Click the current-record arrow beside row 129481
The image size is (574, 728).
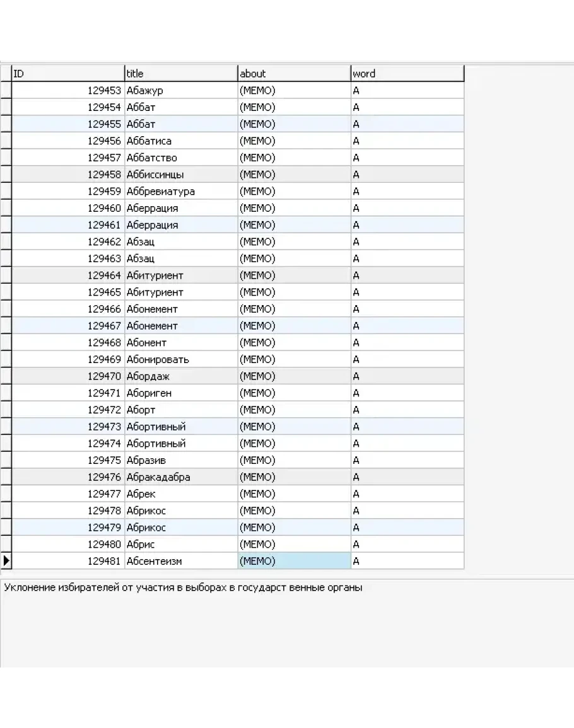click(6, 561)
